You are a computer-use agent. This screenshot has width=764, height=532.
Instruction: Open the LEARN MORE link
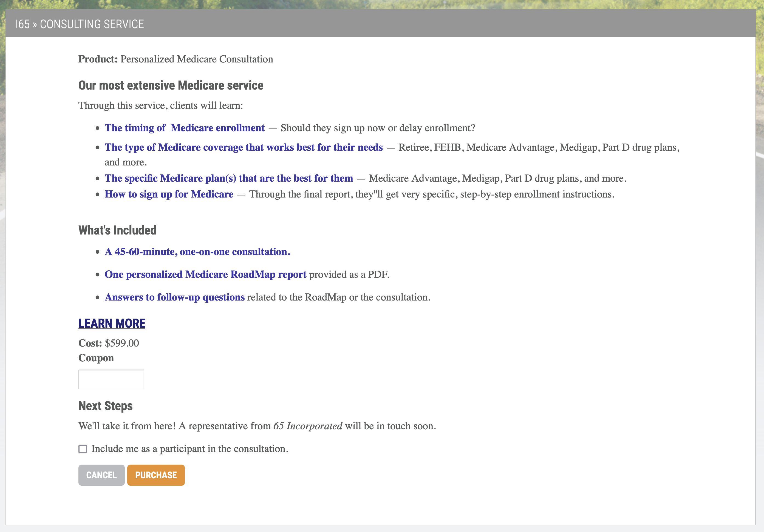(x=112, y=323)
